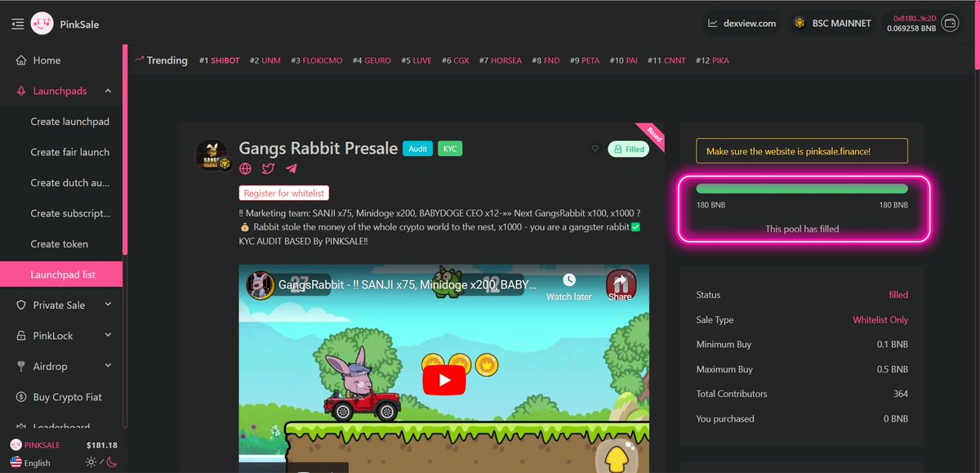Collapse the Launchpads sidebar section
The height and width of the screenshot is (473, 980).
click(x=108, y=91)
